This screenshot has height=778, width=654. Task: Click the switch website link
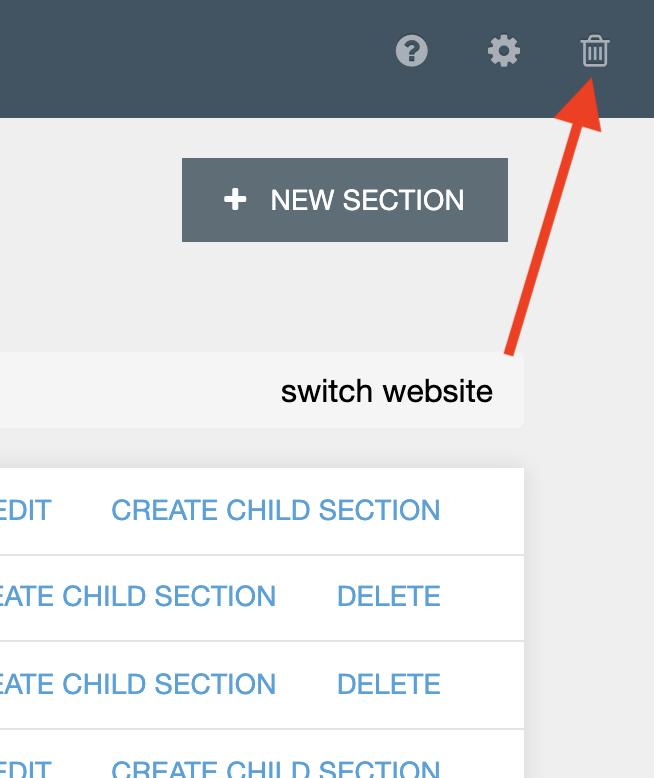point(387,391)
